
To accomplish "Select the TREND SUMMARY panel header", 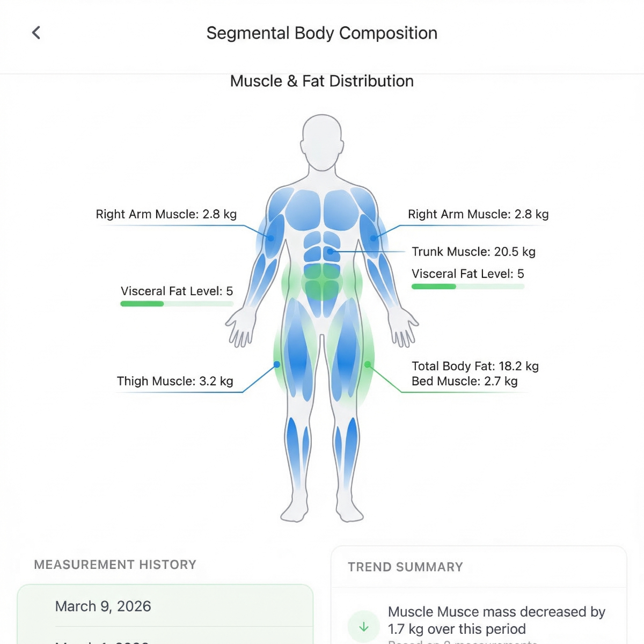I will (405, 567).
